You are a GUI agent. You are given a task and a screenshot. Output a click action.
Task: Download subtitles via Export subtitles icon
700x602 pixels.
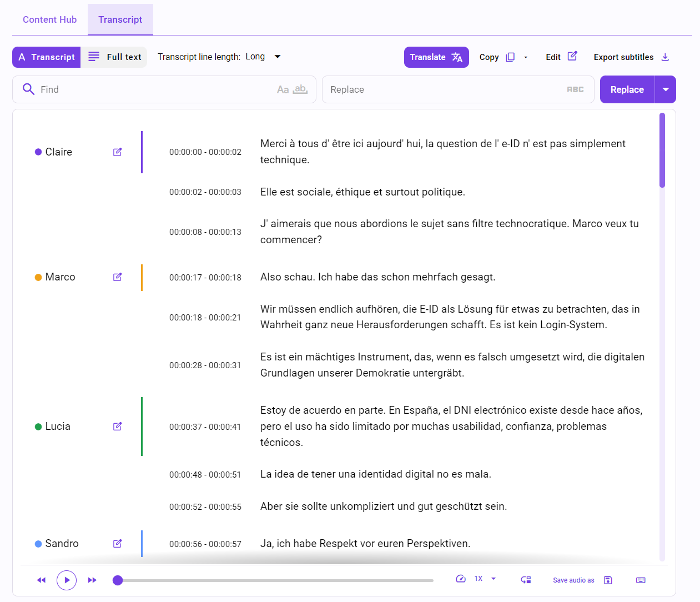point(665,57)
